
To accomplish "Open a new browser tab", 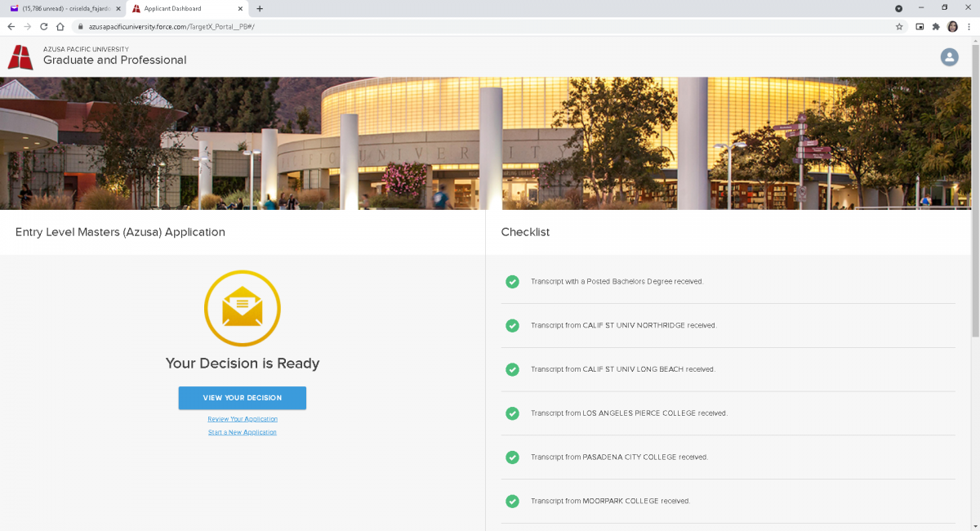I will click(x=260, y=8).
